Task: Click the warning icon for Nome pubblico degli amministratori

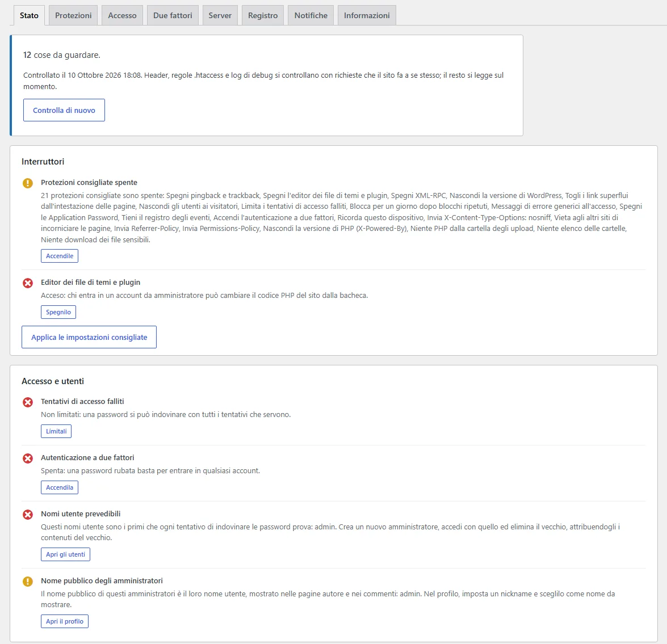Action: click(x=28, y=582)
